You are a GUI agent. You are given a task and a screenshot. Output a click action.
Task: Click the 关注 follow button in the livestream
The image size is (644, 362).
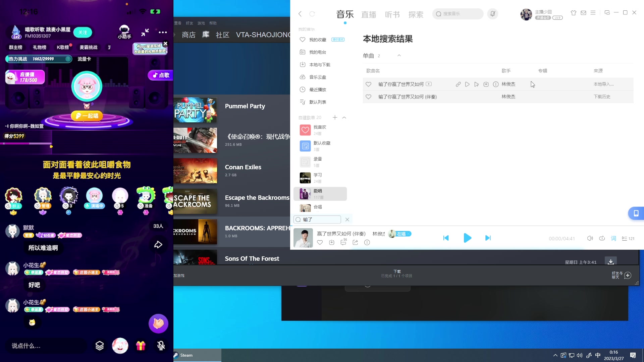click(x=83, y=32)
